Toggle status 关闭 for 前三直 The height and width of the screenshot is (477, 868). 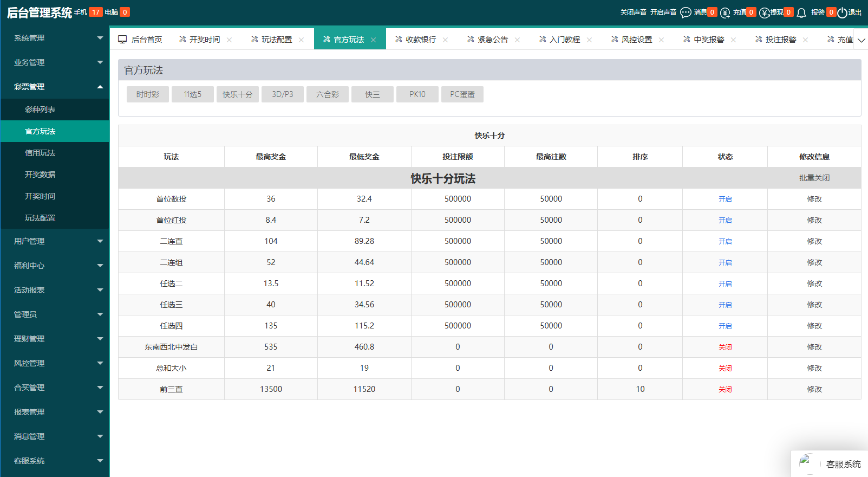[725, 389]
